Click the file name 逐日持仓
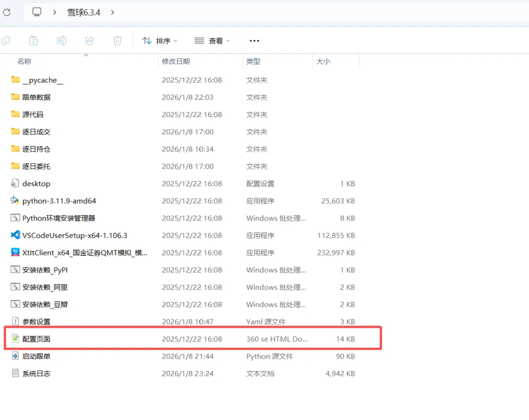This screenshot has width=529, height=420. point(36,149)
